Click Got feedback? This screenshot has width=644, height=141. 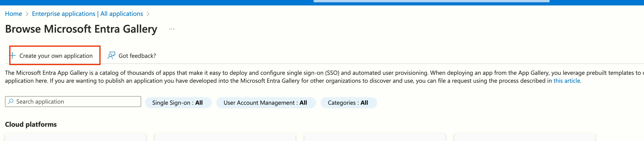coord(137,55)
